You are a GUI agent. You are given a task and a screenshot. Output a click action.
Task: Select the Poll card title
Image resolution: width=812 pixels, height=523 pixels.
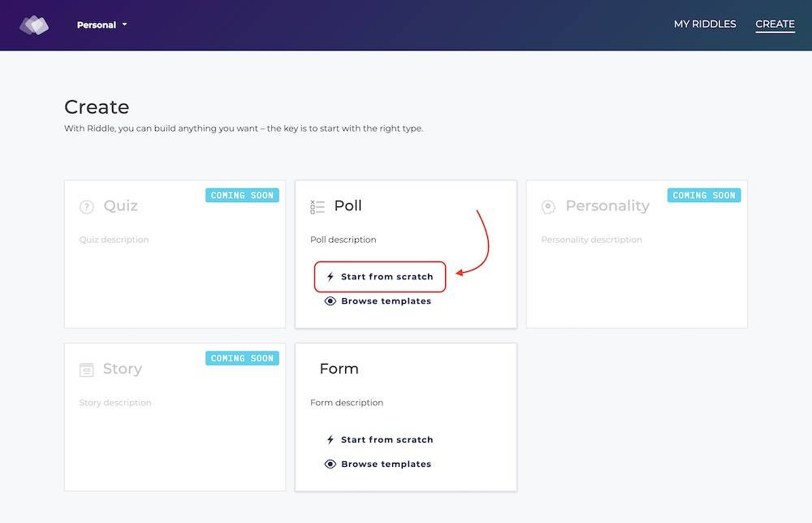(348, 205)
